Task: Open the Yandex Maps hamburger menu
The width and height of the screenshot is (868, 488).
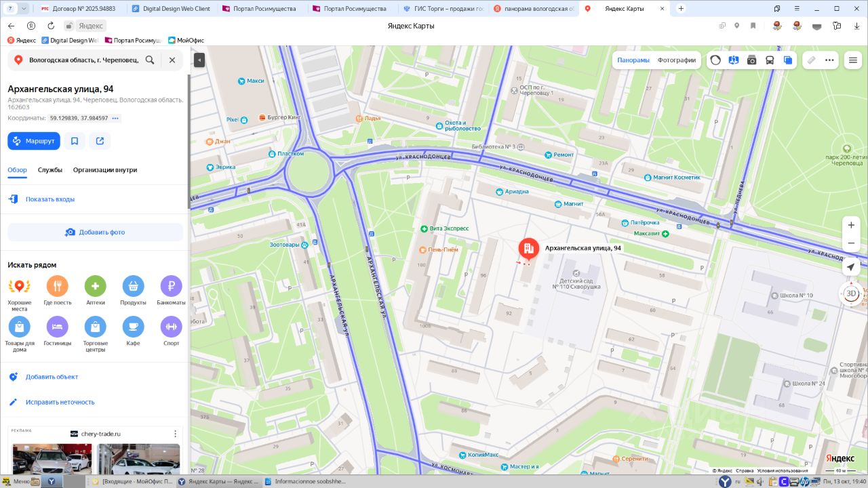Action: coord(853,60)
